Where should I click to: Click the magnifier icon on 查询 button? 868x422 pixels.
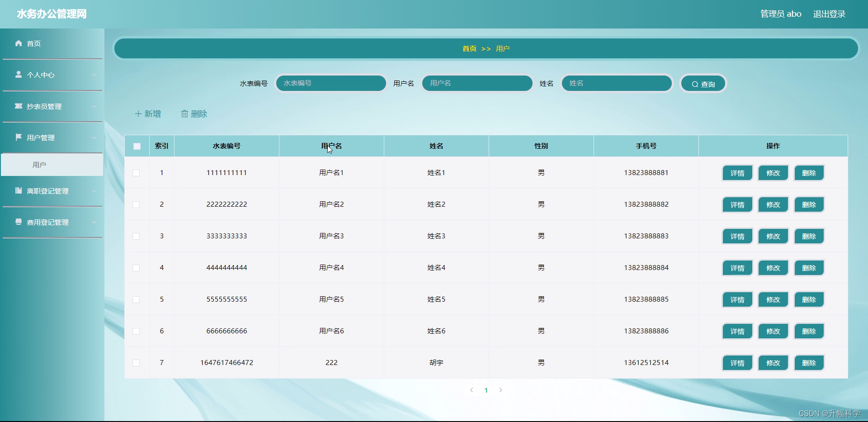tap(696, 84)
